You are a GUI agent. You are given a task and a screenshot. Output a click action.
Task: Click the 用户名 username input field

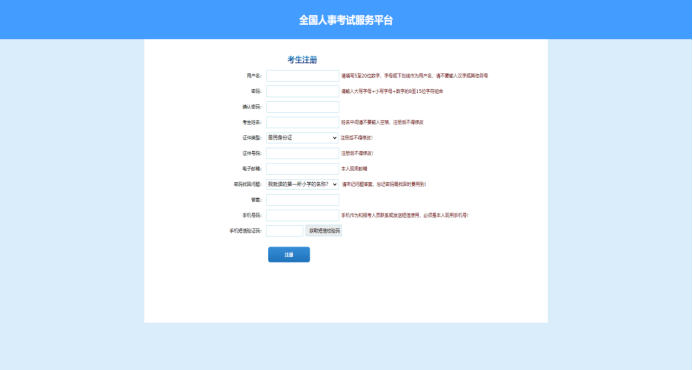(302, 76)
